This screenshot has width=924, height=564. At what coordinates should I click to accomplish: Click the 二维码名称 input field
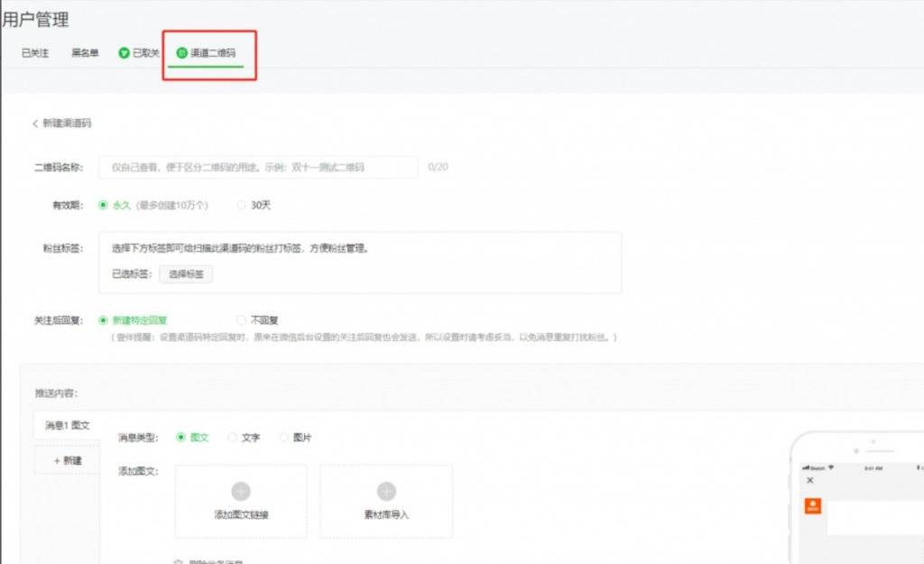[x=258, y=167]
